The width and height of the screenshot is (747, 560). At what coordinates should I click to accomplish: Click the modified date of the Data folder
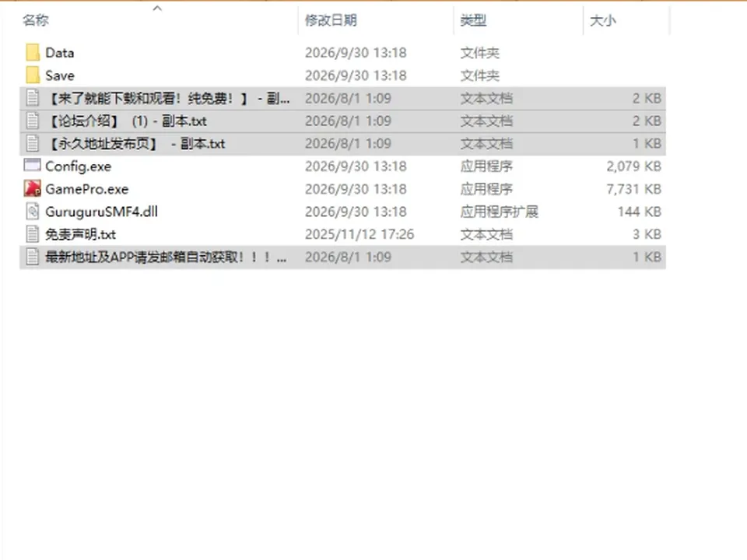point(356,52)
